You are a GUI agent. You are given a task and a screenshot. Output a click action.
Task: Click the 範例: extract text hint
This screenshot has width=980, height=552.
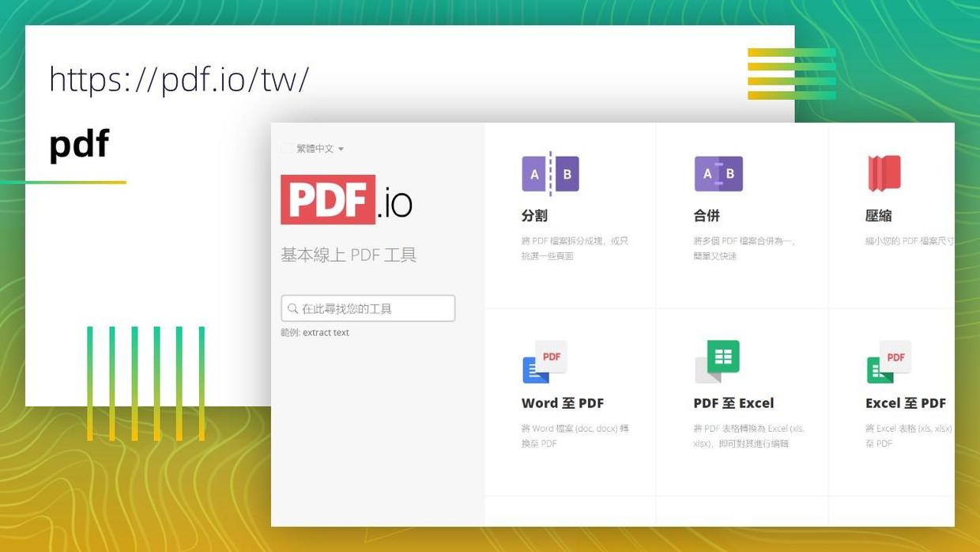[x=315, y=333]
